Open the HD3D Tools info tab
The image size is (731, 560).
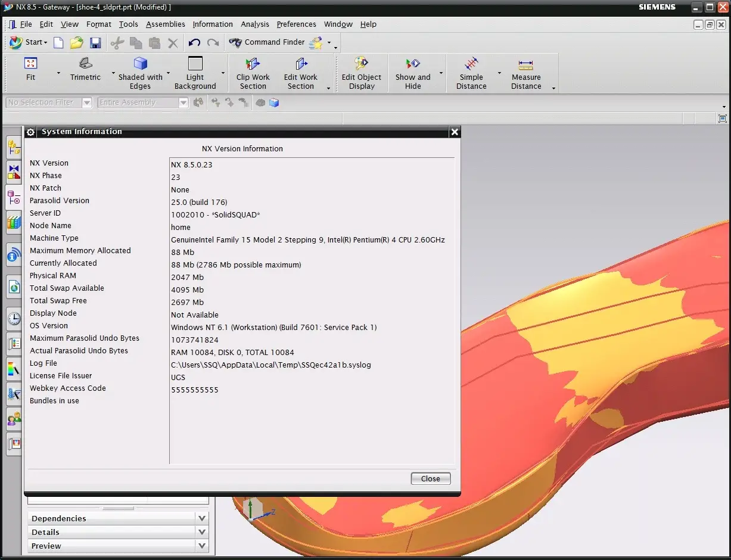[x=14, y=256]
